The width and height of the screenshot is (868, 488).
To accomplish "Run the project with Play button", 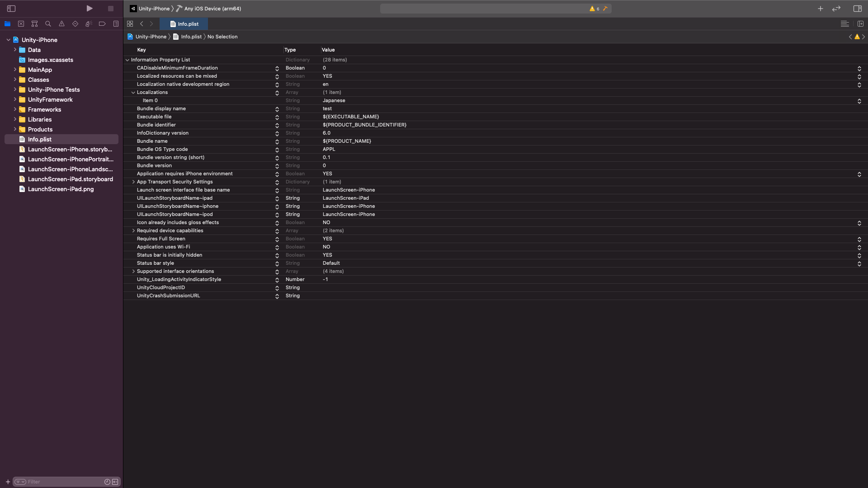I will [x=90, y=9].
